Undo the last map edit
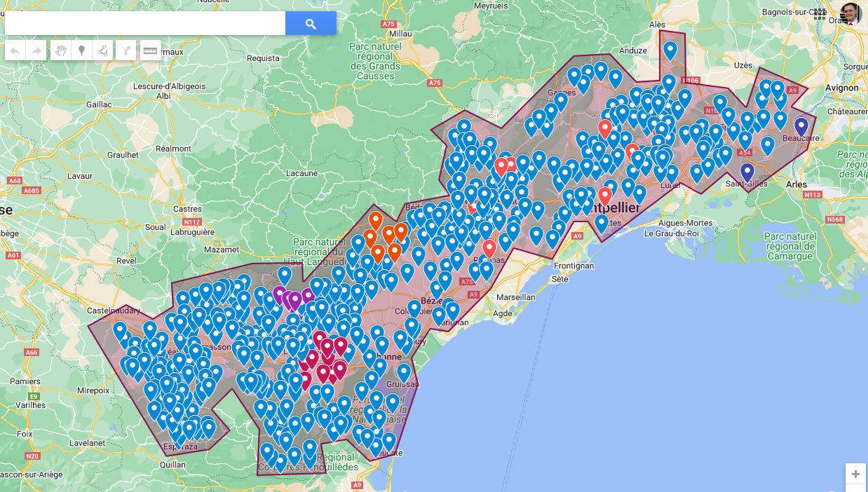868x492 pixels. (15, 50)
